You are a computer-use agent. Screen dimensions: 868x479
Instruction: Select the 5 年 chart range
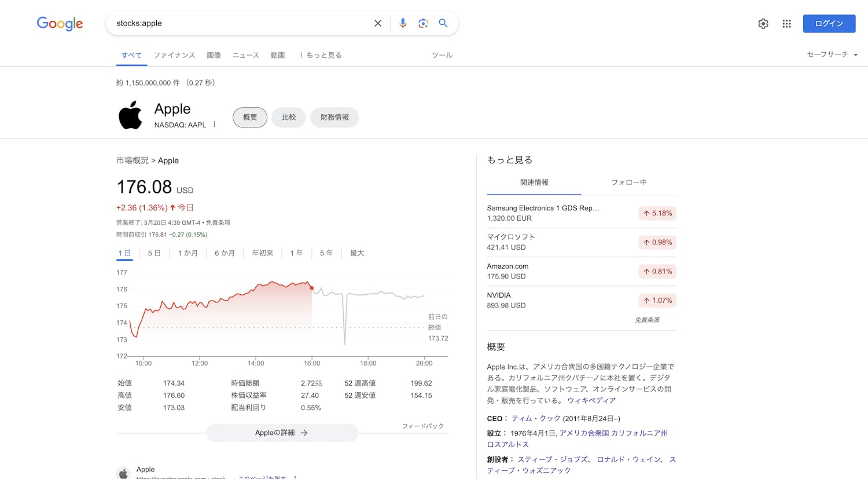[327, 253]
